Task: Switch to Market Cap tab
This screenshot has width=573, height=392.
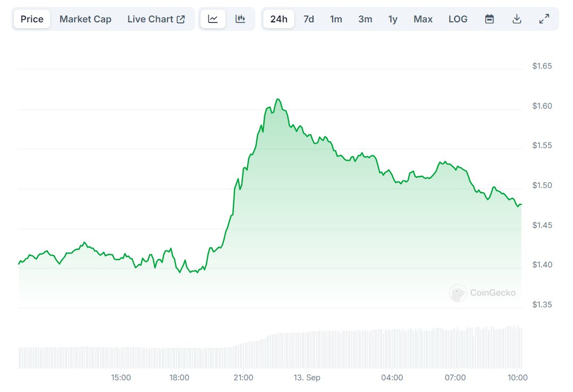Action: (x=85, y=19)
